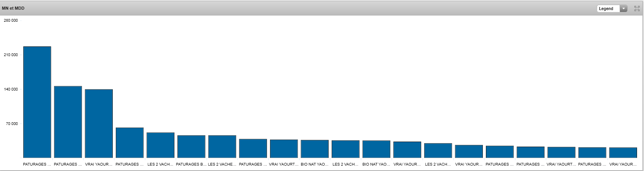
Task: Click the second 'BIO NAT YAO...' axis label
Action: [376, 164]
